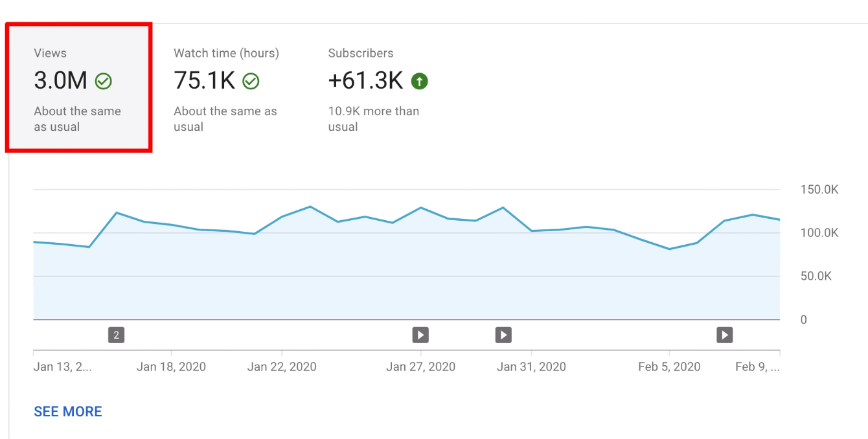Open the video marker near Feb 9
This screenshot has width=868, height=439.
pyautogui.click(x=724, y=334)
